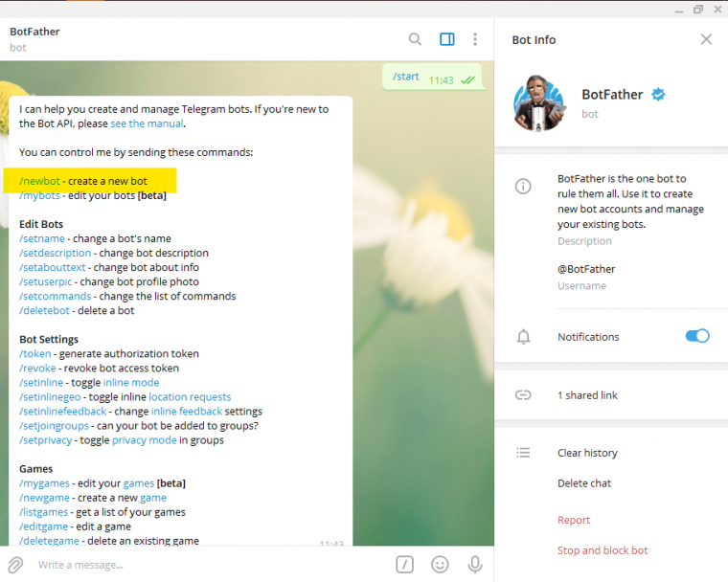Click the @BotFather username
This screenshot has width=728, height=582.
click(586, 269)
